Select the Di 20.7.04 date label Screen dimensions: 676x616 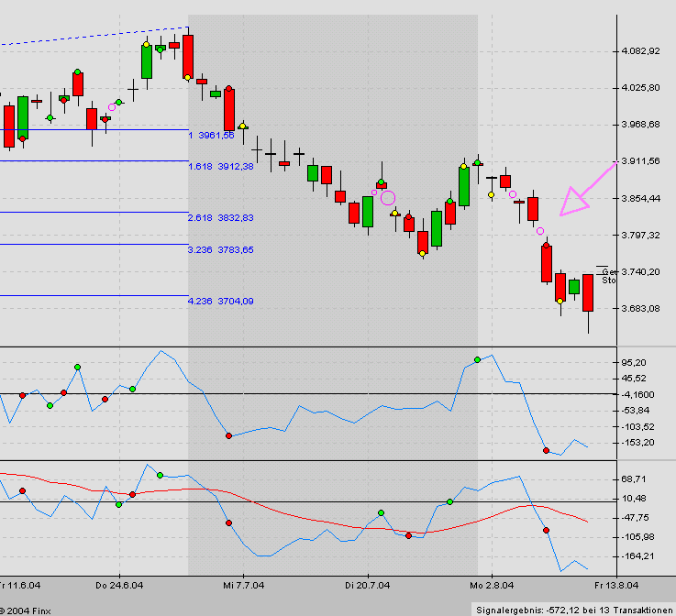pyautogui.click(x=367, y=584)
